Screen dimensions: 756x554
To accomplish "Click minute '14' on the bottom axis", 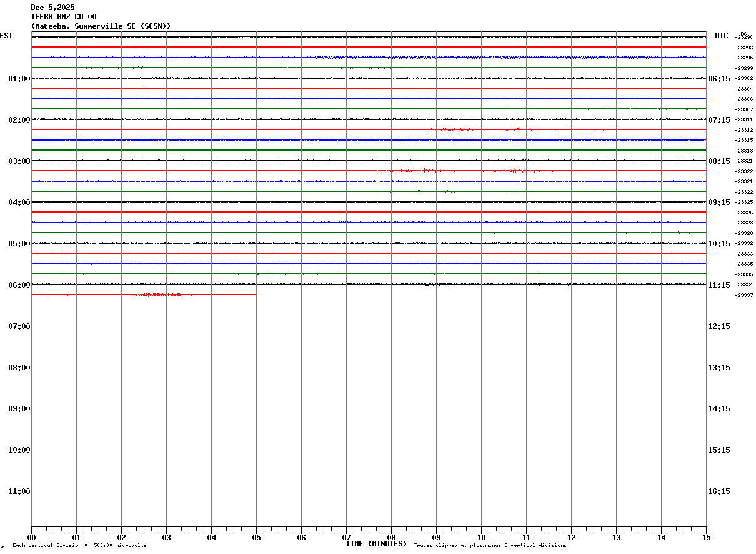I will [661, 538].
